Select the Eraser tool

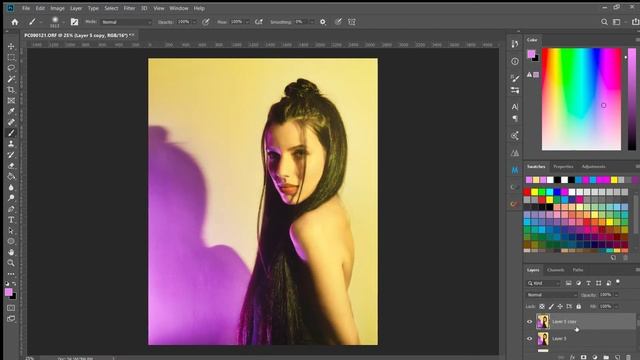tap(11, 166)
